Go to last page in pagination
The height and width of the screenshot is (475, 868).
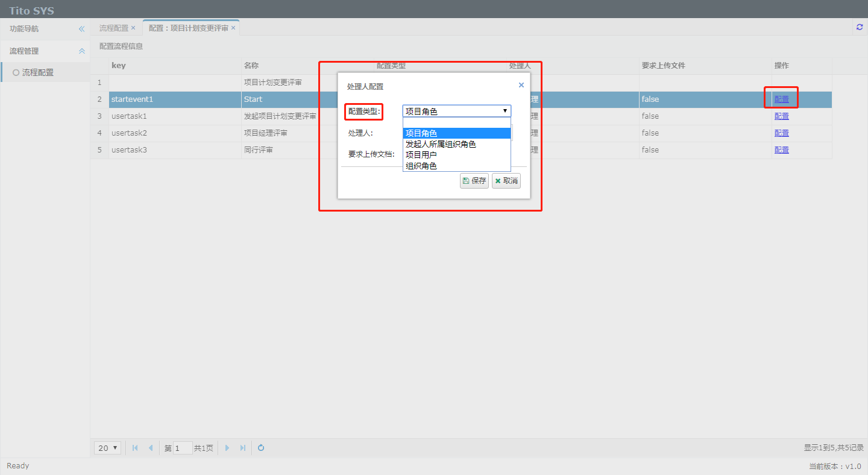pyautogui.click(x=242, y=448)
